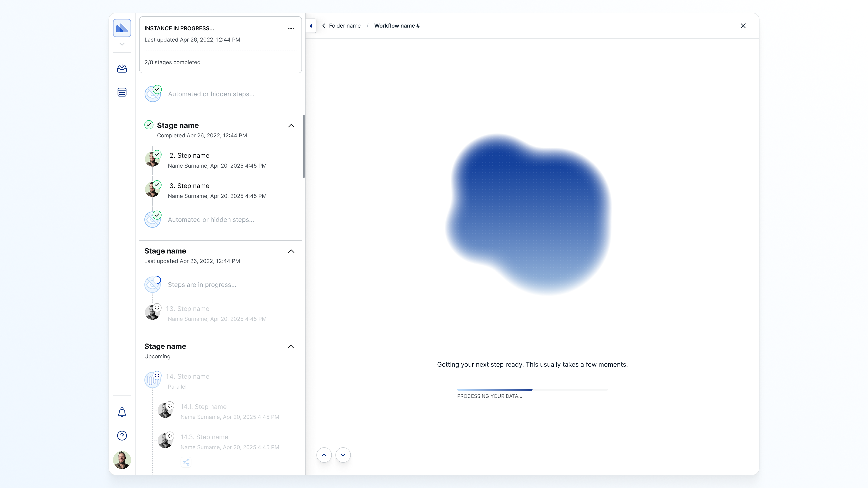The image size is (868, 488).
Task: Collapse the completed Stage name section
Action: pos(291,126)
